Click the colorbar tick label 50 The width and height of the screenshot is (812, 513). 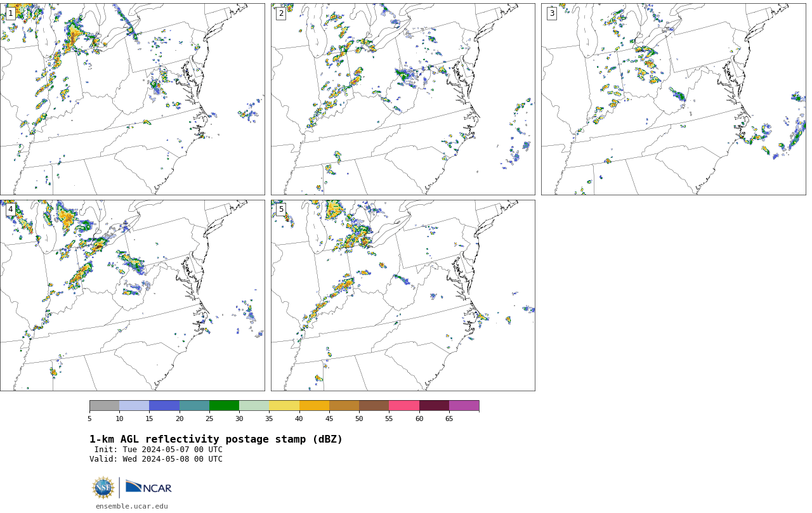(359, 419)
